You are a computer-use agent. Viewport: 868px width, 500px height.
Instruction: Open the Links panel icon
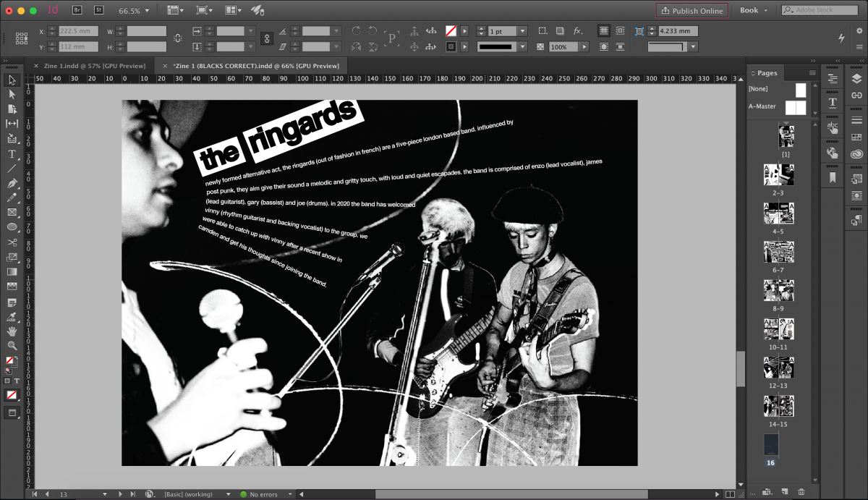tap(856, 96)
